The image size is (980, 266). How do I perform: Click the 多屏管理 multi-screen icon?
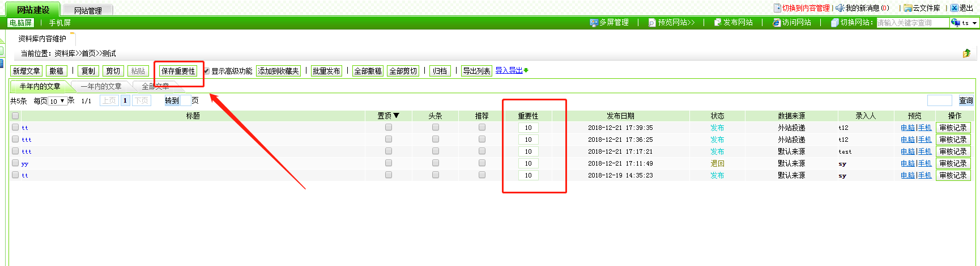point(594,23)
